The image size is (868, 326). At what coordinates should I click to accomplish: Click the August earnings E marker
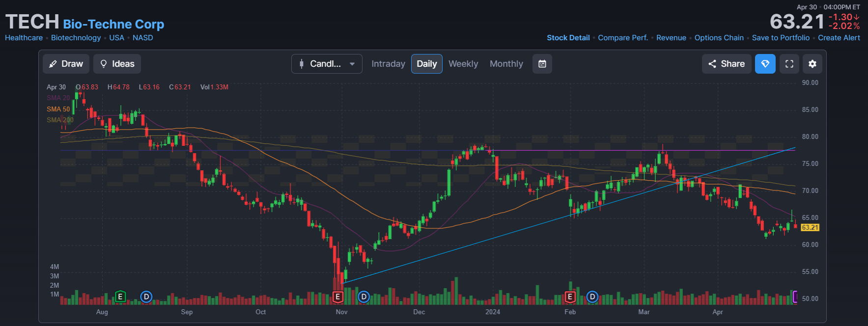(120, 297)
